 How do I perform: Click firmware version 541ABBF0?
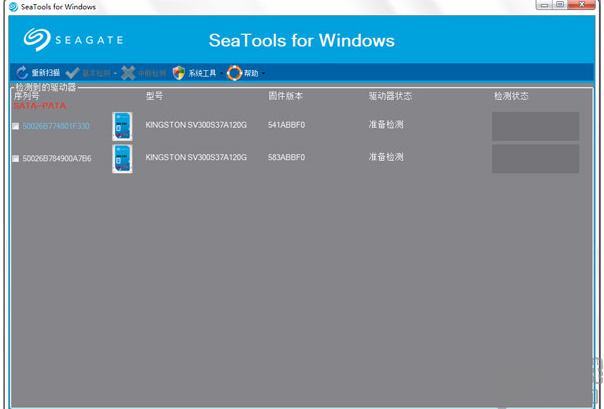pos(287,125)
